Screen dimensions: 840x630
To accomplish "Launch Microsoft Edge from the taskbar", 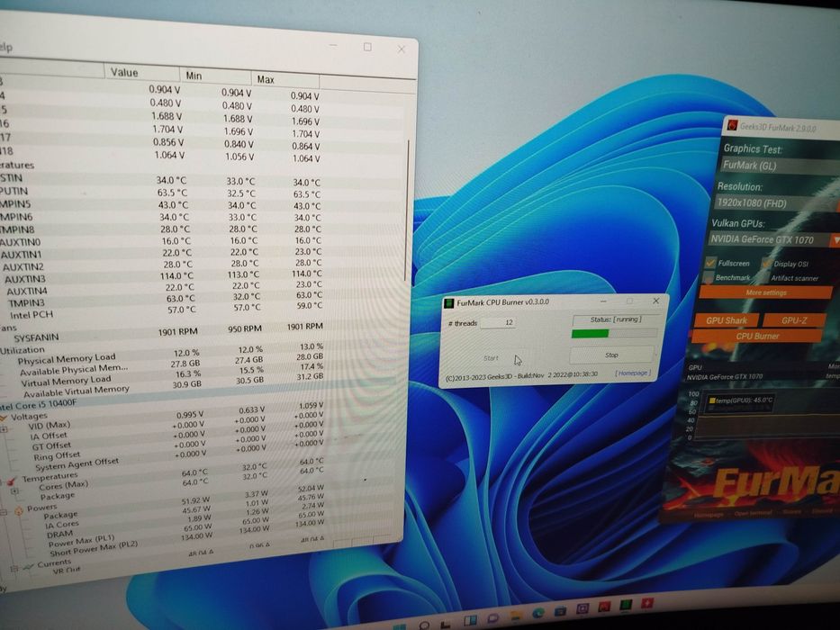I will pos(537,613).
